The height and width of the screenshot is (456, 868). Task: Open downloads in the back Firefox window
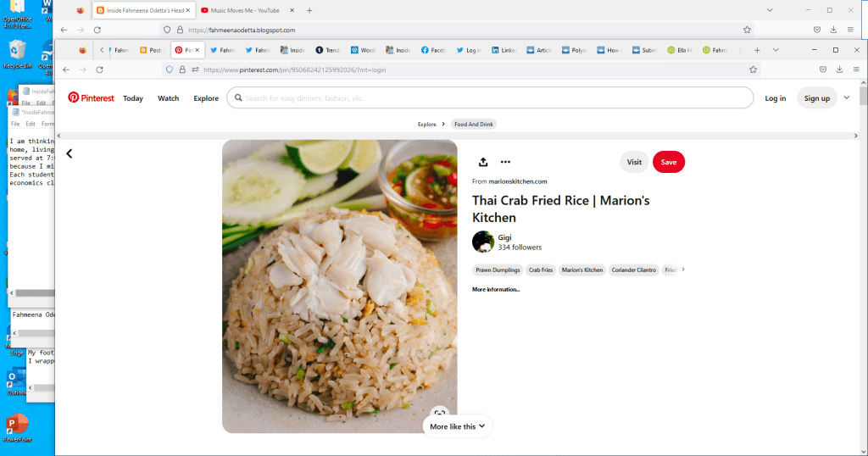point(833,30)
